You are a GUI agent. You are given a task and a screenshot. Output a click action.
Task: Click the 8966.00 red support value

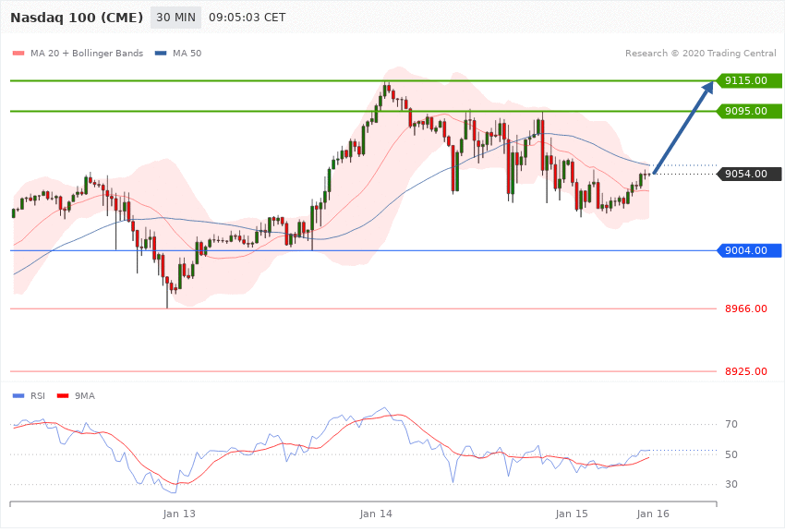[x=746, y=308]
